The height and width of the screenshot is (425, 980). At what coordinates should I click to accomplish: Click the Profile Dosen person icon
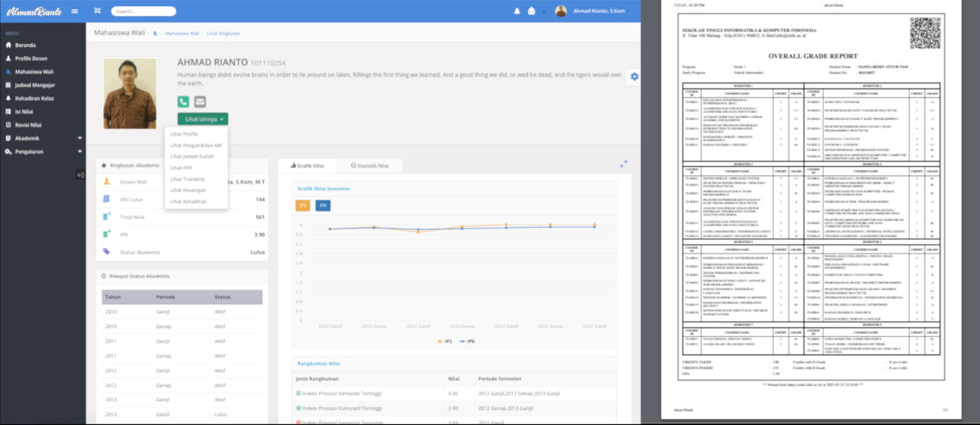pyautogui.click(x=8, y=58)
